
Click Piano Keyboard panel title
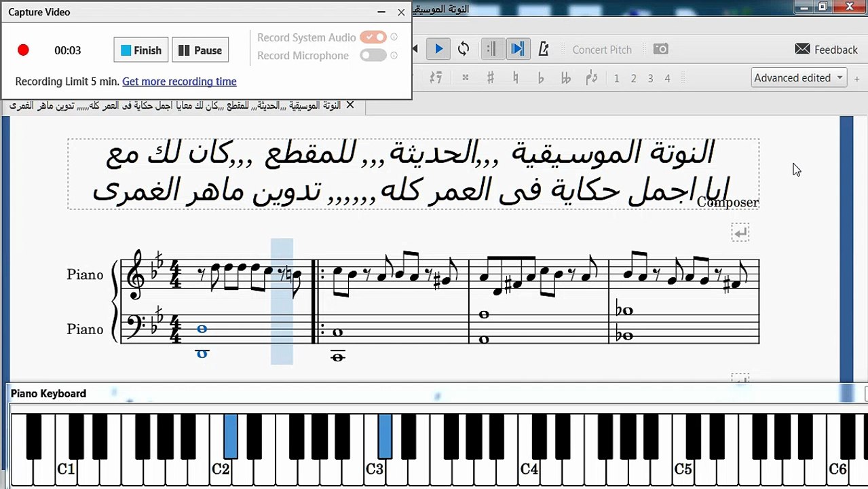point(48,394)
